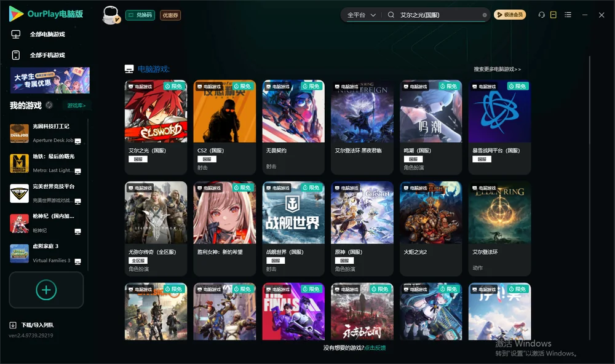
Task: Click the yellow mini-window mode icon
Action: 553,15
